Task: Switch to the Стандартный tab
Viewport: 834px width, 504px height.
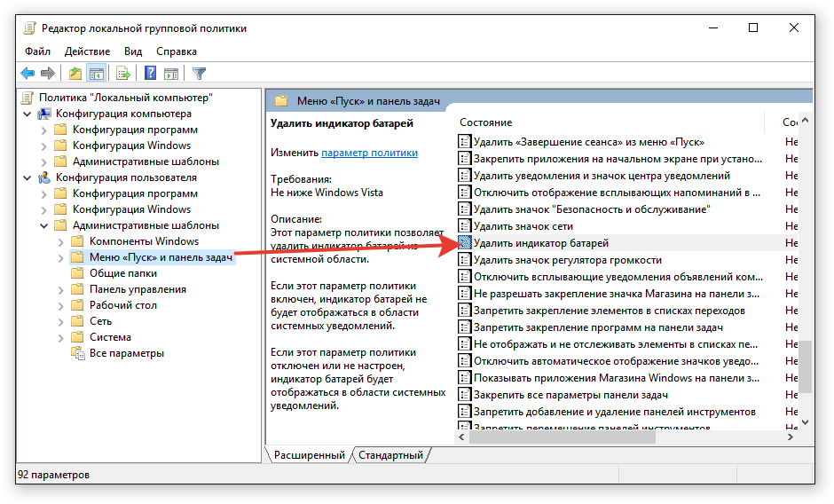Action: 390,455
